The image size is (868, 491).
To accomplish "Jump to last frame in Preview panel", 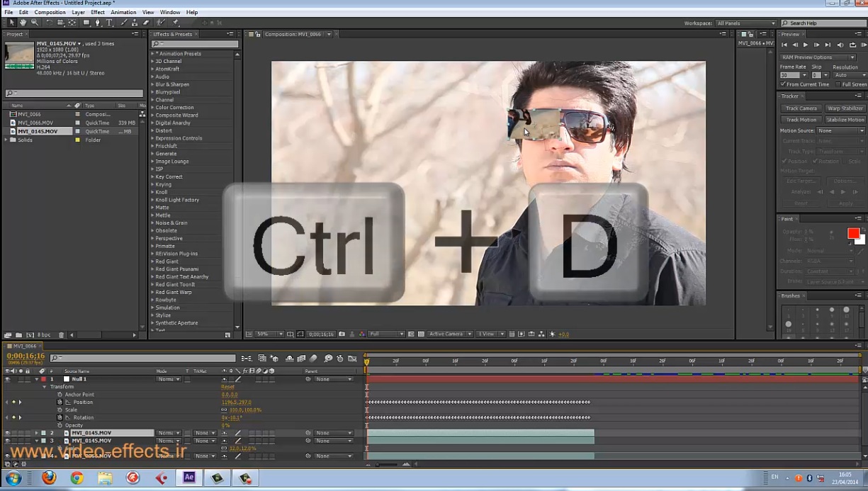I will tap(828, 45).
